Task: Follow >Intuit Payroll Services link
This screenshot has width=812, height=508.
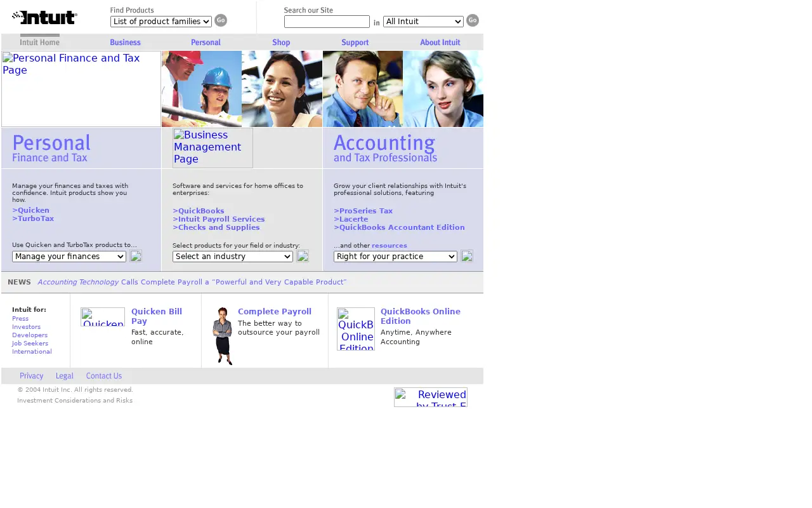Action: tap(219, 219)
